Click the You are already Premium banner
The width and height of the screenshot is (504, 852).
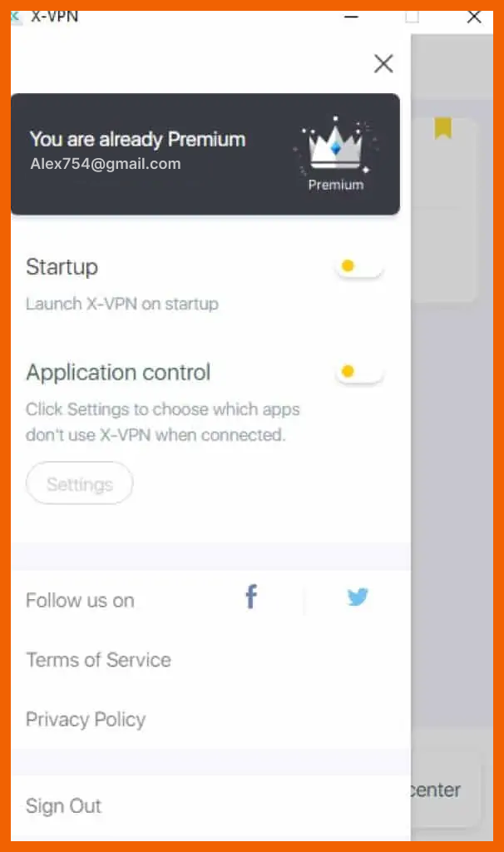pyautogui.click(x=205, y=154)
